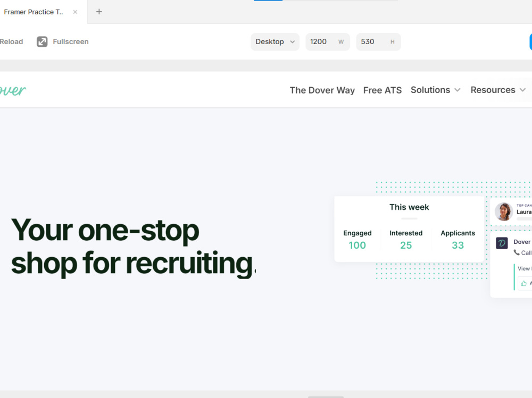Click the 530 height input field

tap(378, 41)
